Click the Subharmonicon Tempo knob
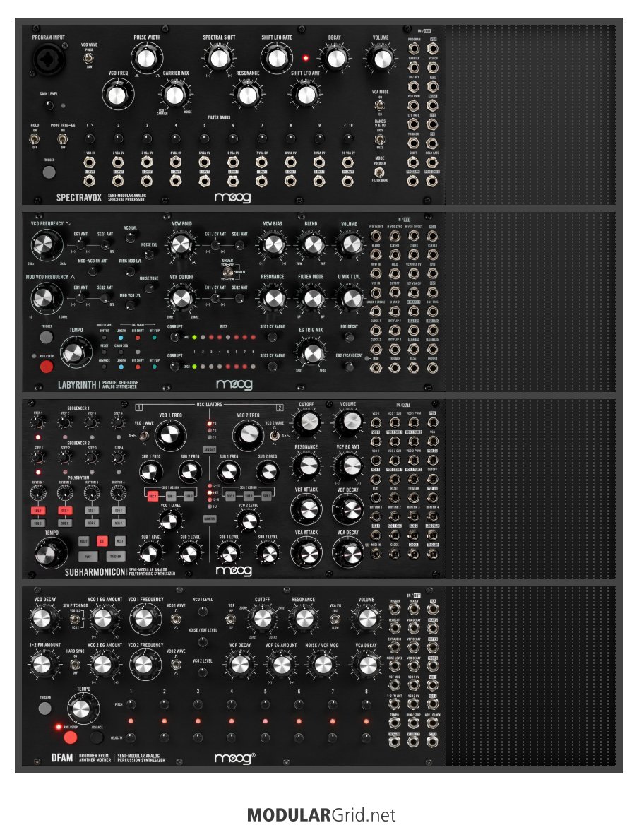Image resolution: width=644 pixels, height=830 pixels. [x=51, y=554]
